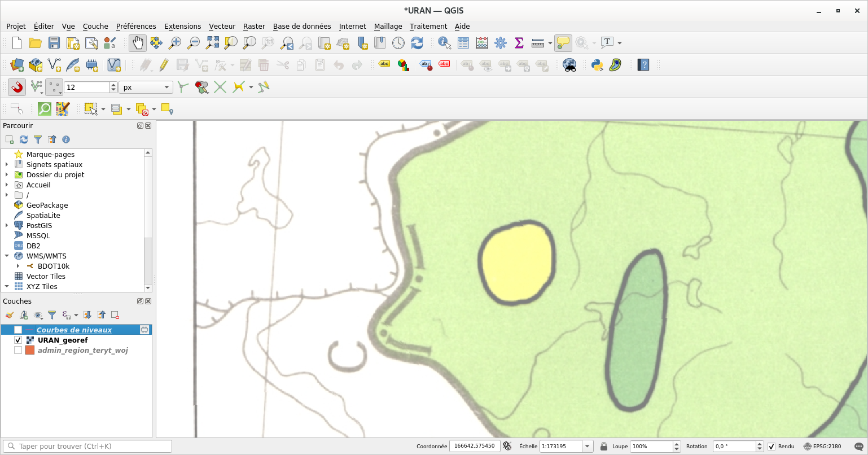Activate the Zoom in tool

pyautogui.click(x=175, y=42)
